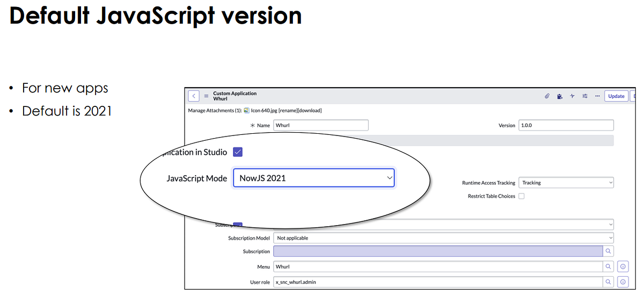Viewport: 644px width, 302px height.
Task: Open the more options ellipsis icon
Action: pyautogui.click(x=597, y=96)
